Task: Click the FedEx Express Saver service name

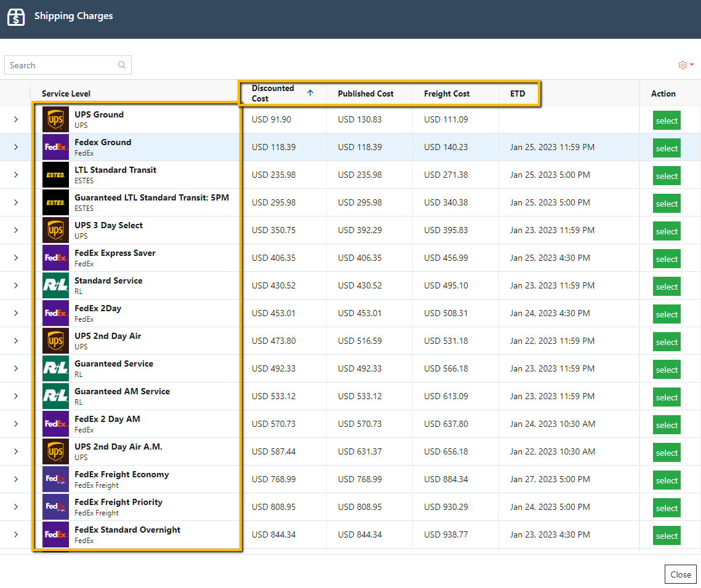Action: [x=115, y=253]
